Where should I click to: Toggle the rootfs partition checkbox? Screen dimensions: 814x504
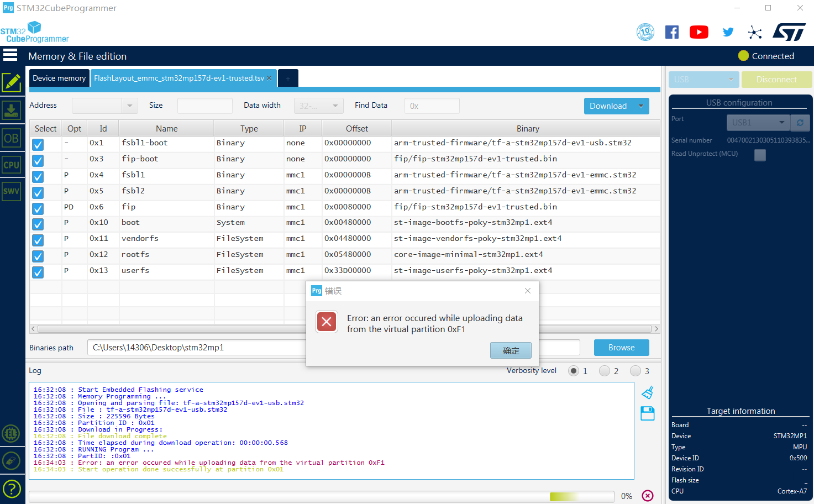pos(38,256)
